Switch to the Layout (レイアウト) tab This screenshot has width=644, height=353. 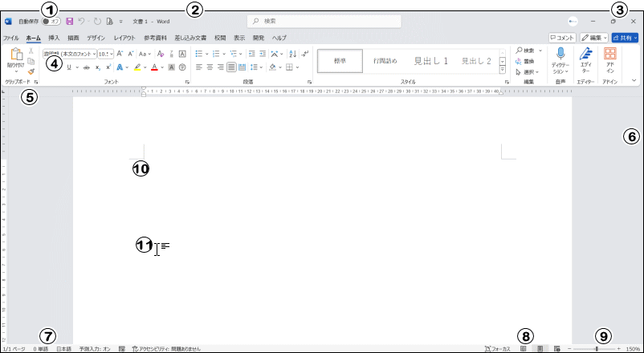[x=124, y=38]
